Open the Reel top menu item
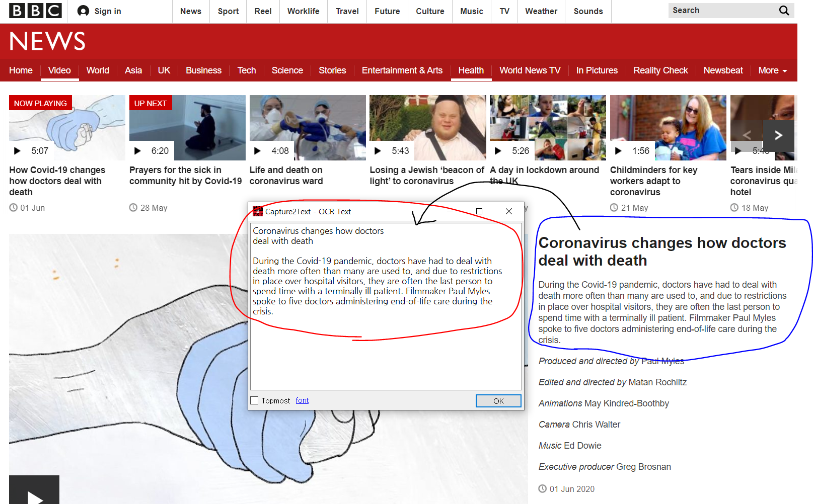Image resolution: width=813 pixels, height=504 pixels. (263, 11)
